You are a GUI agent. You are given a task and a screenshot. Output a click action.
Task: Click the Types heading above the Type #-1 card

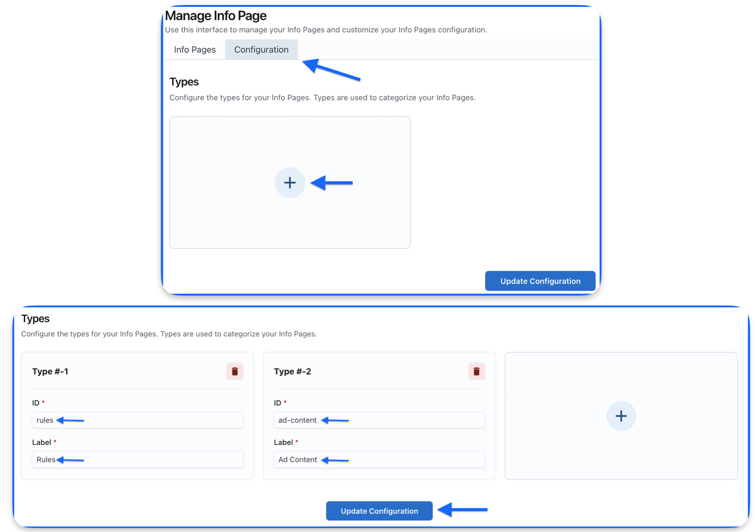tap(36, 319)
